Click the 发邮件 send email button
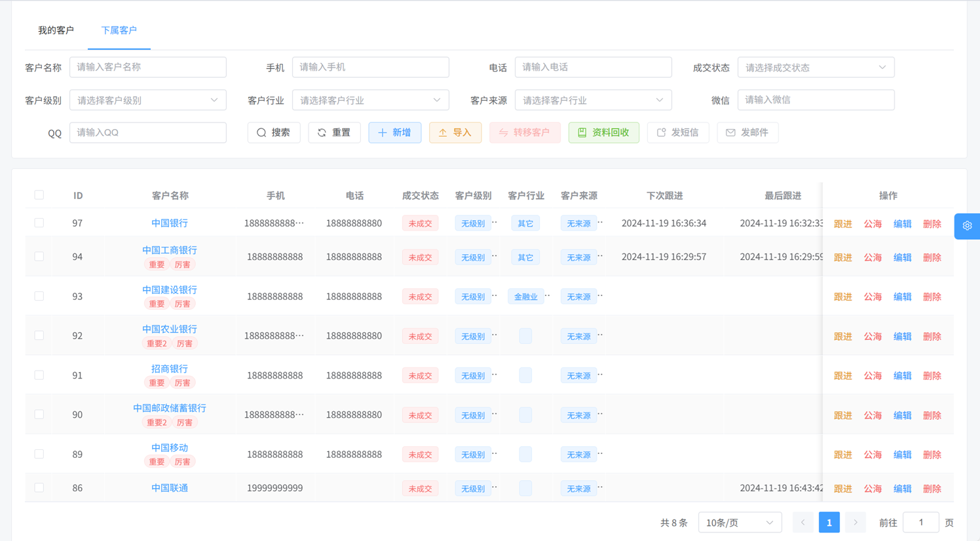The image size is (980, 541). [x=747, y=132]
